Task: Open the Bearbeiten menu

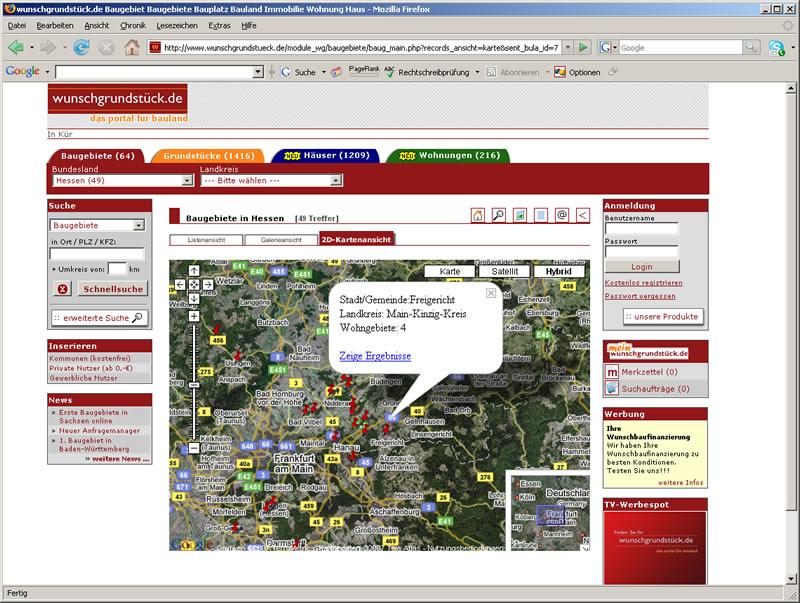Action: click(x=55, y=26)
